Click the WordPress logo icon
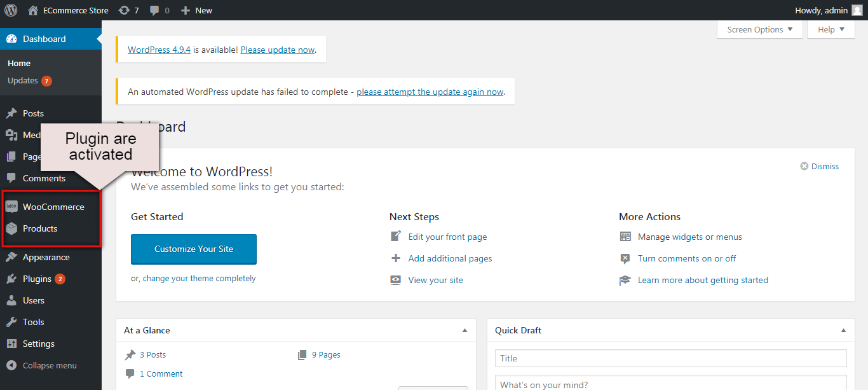The height and width of the screenshot is (390, 868). 11,10
